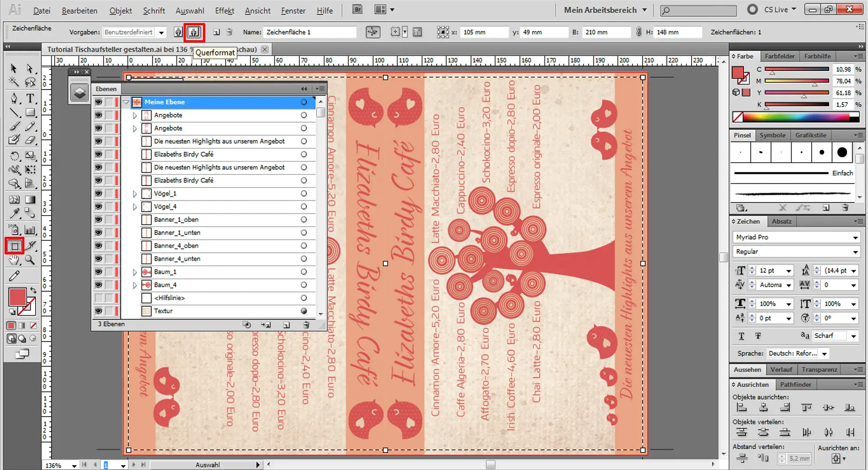Toggle visibility of Baum_1 layer
Screen dimensions: 868x470
coord(99,272)
